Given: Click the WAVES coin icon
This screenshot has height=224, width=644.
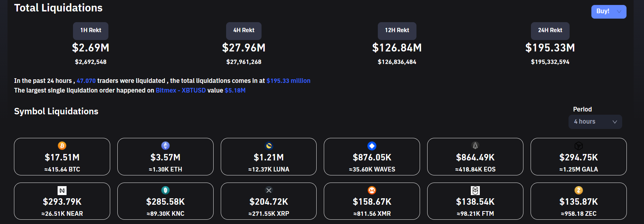Looking at the screenshot, I should [372, 146].
